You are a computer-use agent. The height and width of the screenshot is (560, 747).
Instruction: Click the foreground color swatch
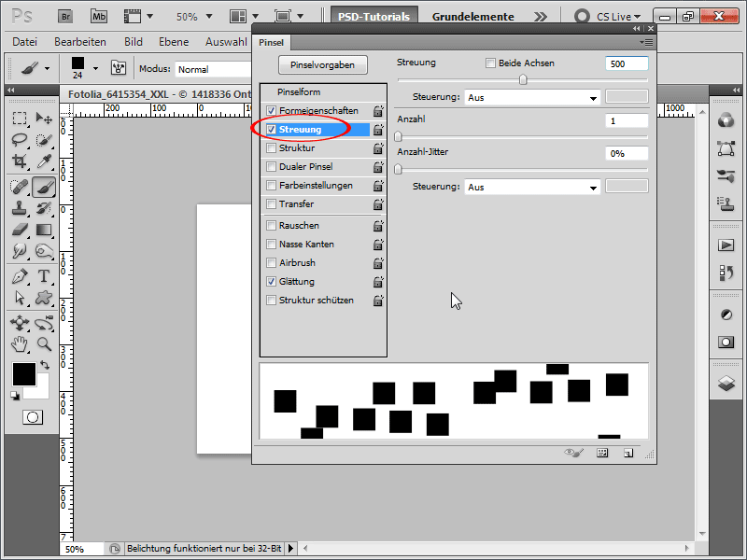24,374
